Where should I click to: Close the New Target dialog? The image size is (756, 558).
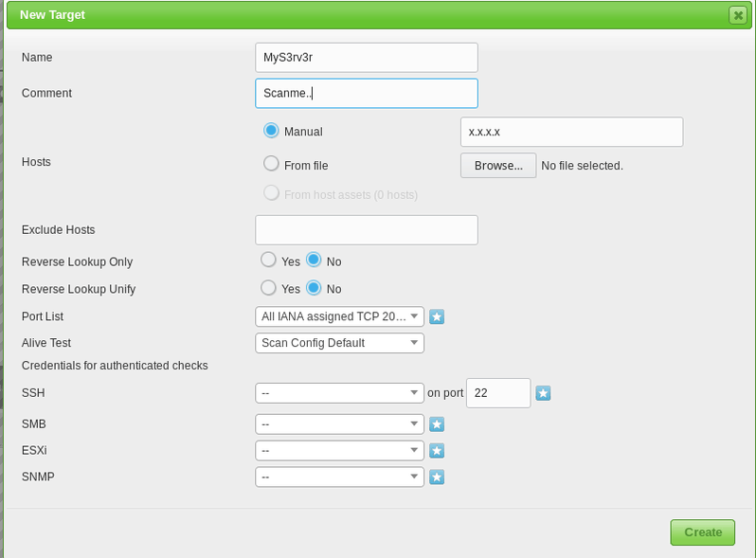tap(737, 15)
